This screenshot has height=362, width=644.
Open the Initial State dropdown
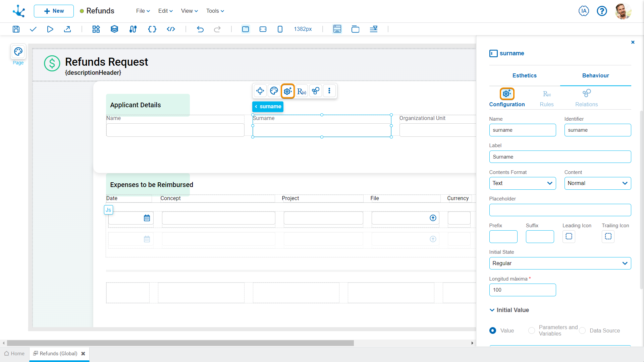point(560,263)
